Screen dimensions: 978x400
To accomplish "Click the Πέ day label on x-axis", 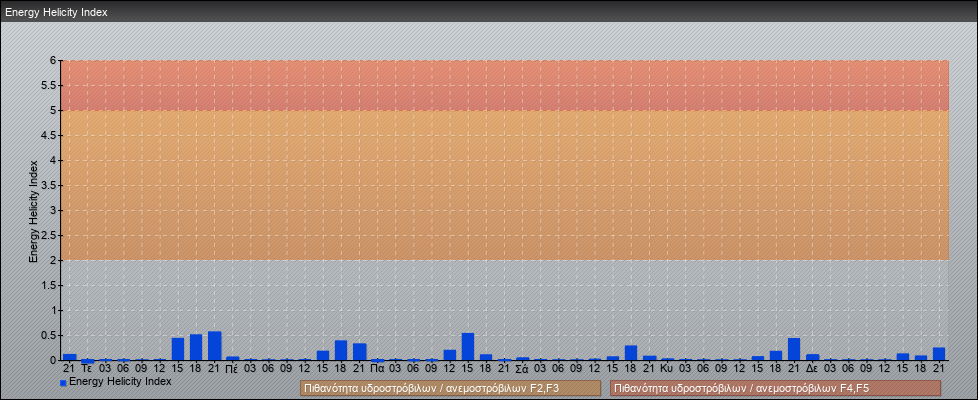I will click(x=232, y=369).
